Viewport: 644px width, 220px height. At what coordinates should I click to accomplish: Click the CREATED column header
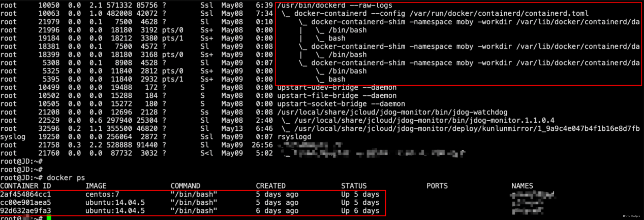(271, 186)
